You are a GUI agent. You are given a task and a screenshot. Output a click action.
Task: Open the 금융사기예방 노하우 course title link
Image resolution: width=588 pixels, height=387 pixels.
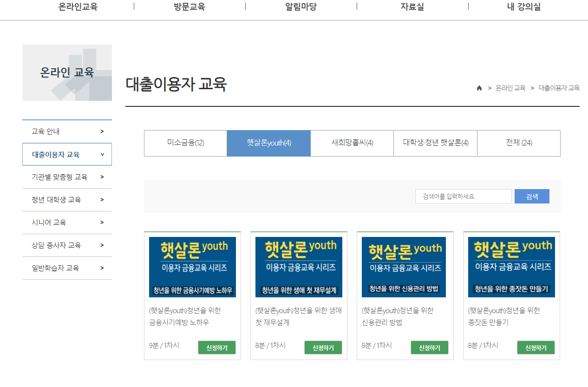(x=186, y=316)
